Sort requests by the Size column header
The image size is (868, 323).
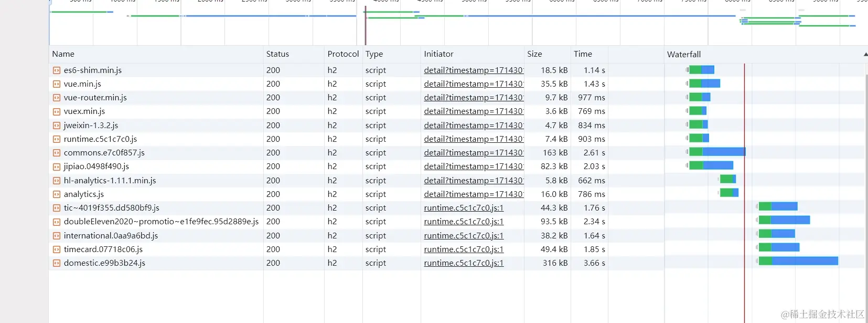pos(534,54)
